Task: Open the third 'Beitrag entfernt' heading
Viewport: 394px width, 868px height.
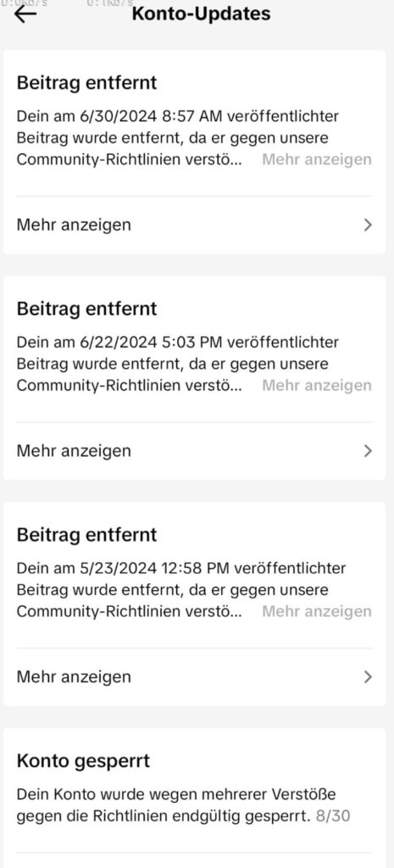Action: [x=87, y=534]
